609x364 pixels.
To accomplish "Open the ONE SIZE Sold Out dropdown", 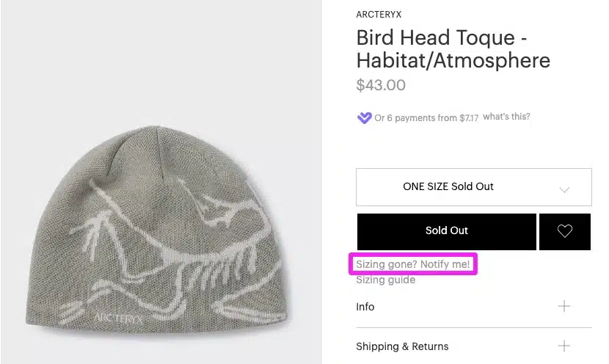I will coord(474,187).
